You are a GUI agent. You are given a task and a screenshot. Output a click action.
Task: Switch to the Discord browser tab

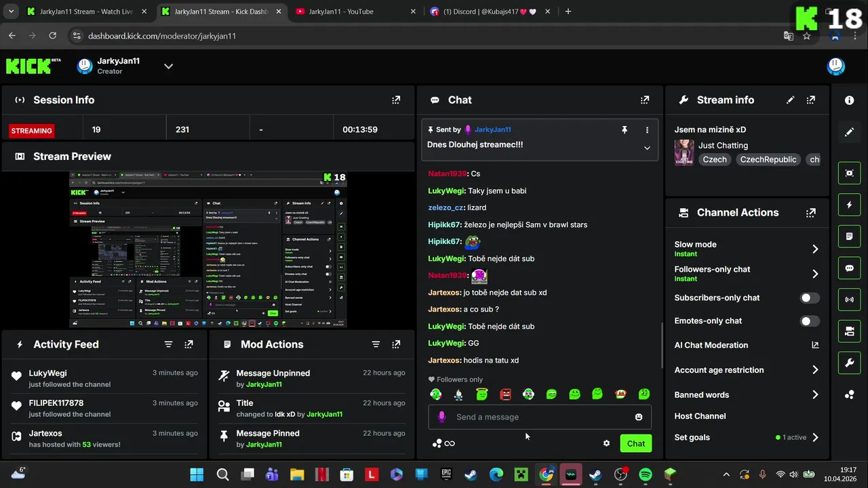pos(490,12)
